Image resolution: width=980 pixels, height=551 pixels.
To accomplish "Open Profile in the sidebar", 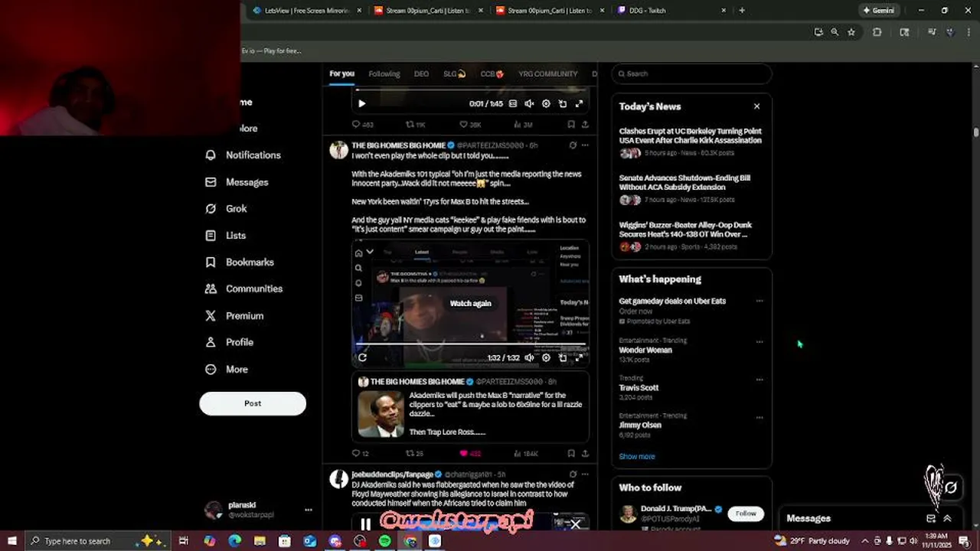I will (230, 342).
